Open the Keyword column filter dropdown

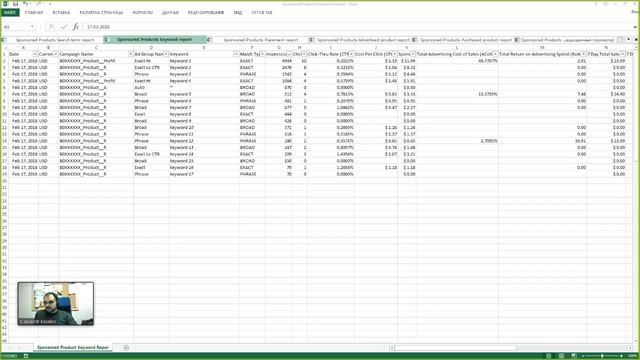pyautogui.click(x=236, y=54)
